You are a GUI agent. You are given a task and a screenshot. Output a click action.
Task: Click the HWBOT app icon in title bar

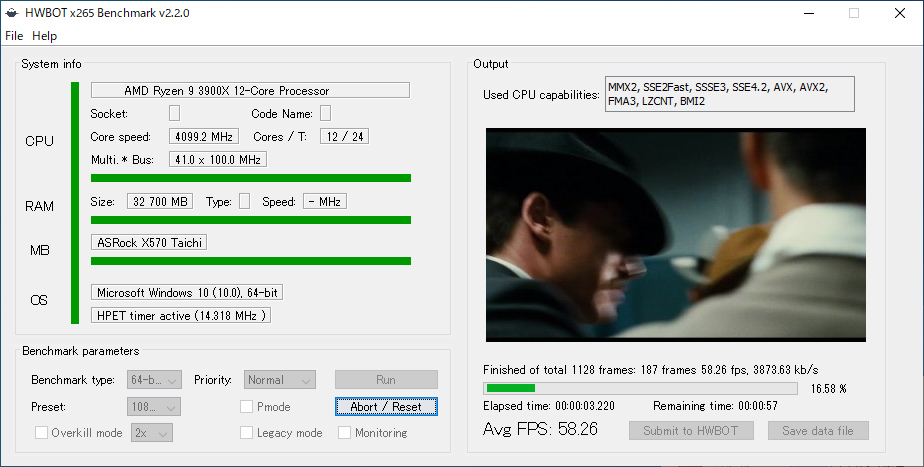click(x=12, y=13)
